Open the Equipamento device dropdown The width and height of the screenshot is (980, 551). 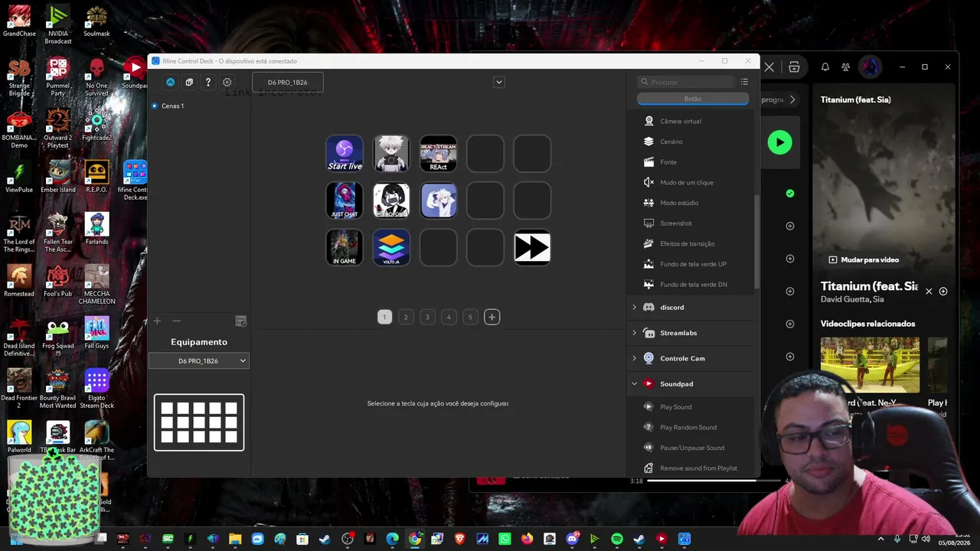pos(199,360)
